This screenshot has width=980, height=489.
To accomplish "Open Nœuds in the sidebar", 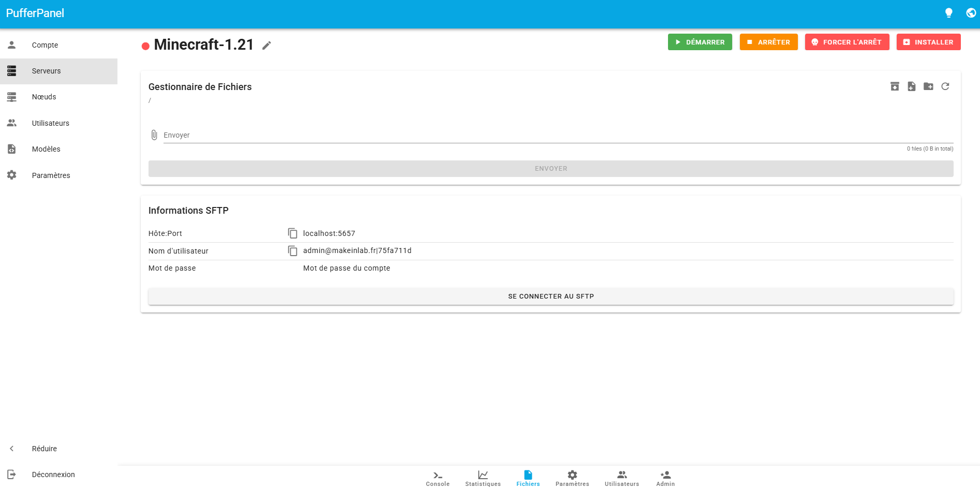I will [44, 97].
